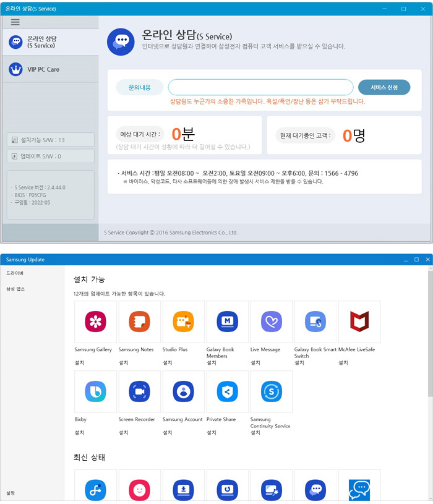Select 온라인 상담 (S Service) sidebar item
The image size is (433, 504).
tap(51, 42)
